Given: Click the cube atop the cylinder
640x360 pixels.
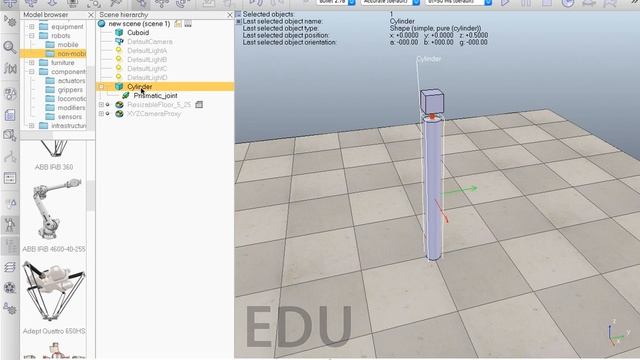Looking at the screenshot, I should tap(431, 101).
